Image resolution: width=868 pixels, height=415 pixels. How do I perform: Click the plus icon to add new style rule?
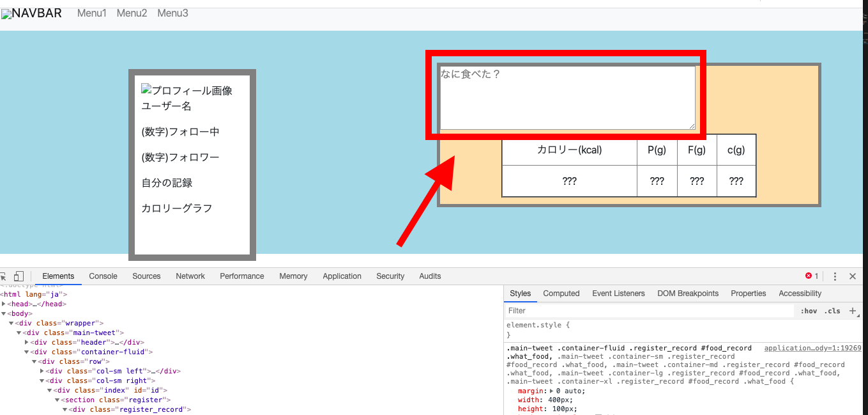pyautogui.click(x=854, y=311)
